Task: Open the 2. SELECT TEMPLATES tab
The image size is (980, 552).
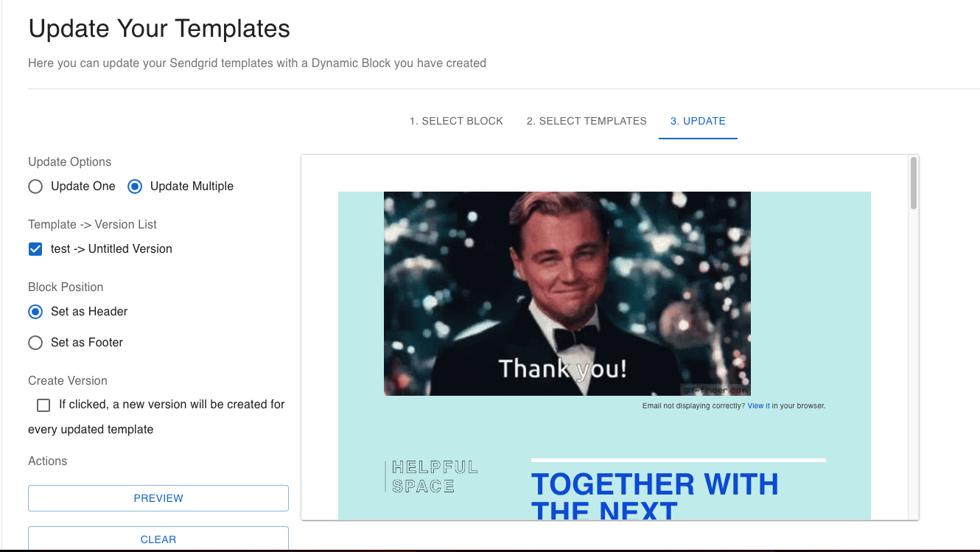Action: point(587,121)
